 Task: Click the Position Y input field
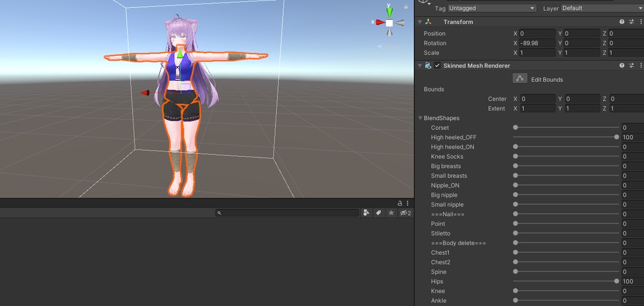pyautogui.click(x=582, y=33)
